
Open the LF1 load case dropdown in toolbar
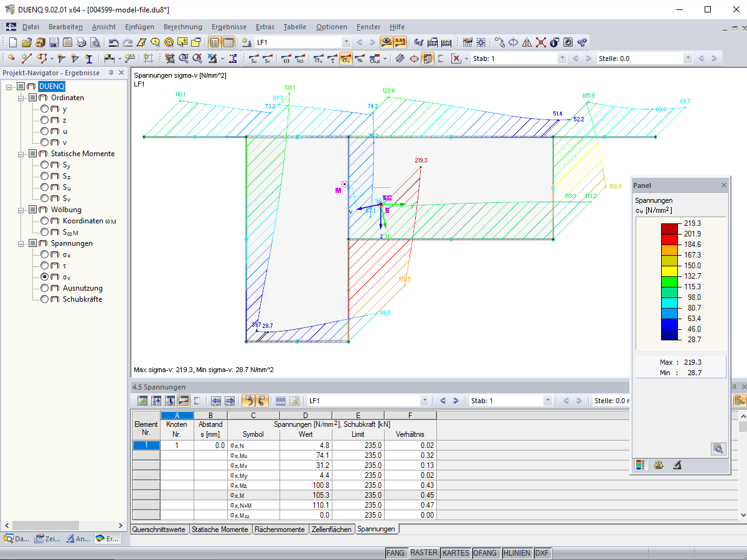[x=346, y=42]
